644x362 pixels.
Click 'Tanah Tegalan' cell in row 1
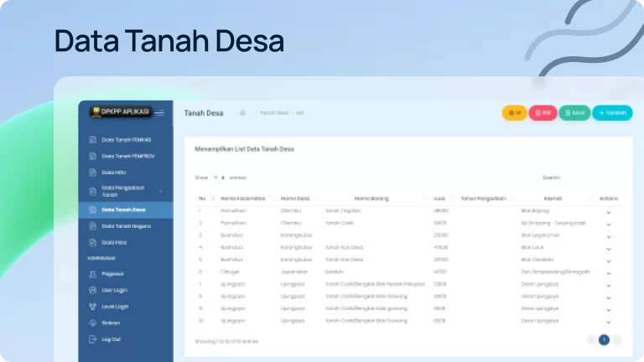pos(342,210)
